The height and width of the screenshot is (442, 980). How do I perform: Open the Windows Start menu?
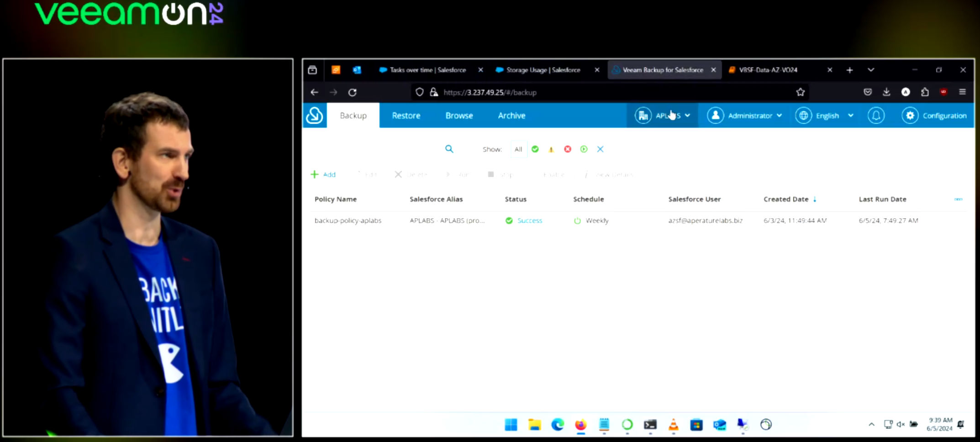(511, 425)
